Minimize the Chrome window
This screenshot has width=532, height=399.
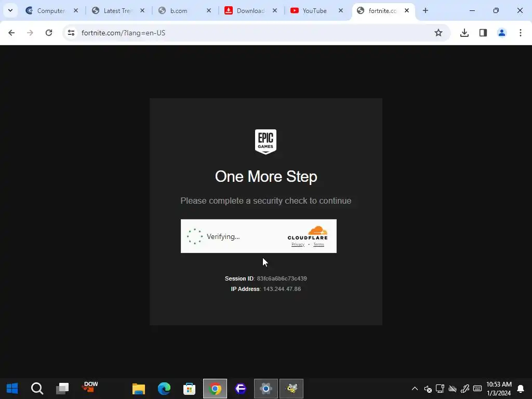coord(472,10)
